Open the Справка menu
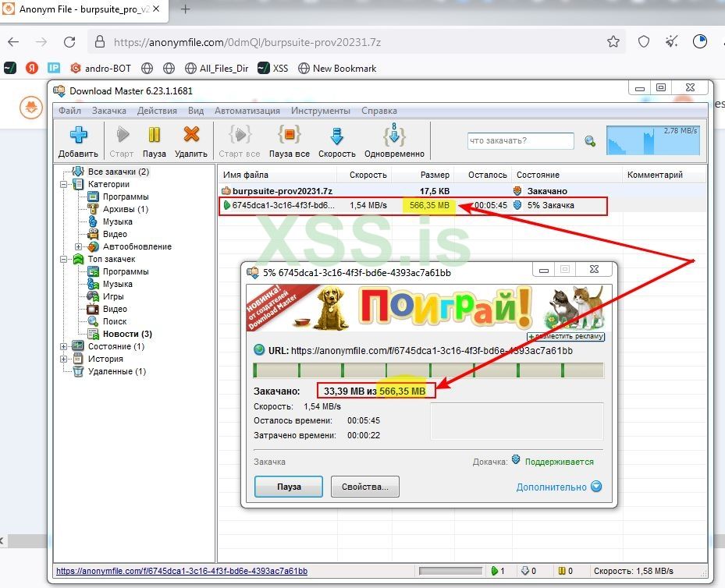725x588 pixels. 379,111
